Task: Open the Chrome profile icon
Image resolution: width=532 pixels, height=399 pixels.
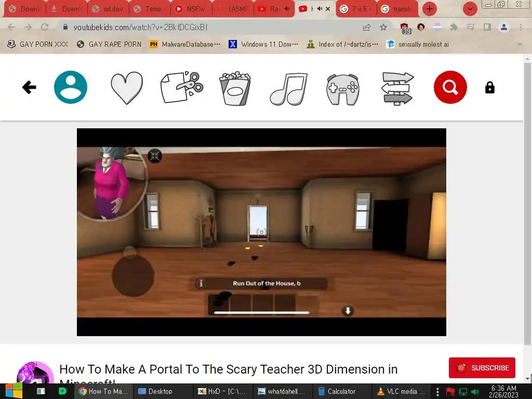Action: coord(504,27)
